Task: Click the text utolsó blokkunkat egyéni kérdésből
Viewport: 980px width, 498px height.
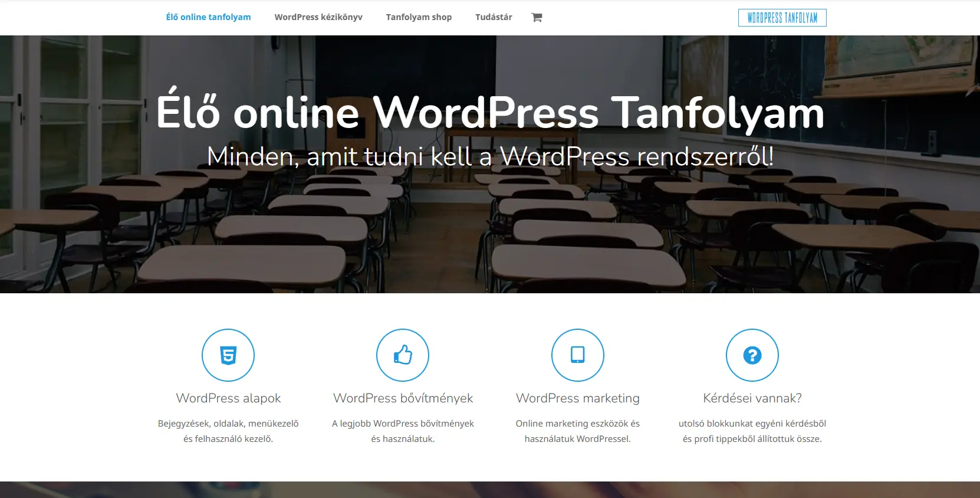Action: (752, 424)
